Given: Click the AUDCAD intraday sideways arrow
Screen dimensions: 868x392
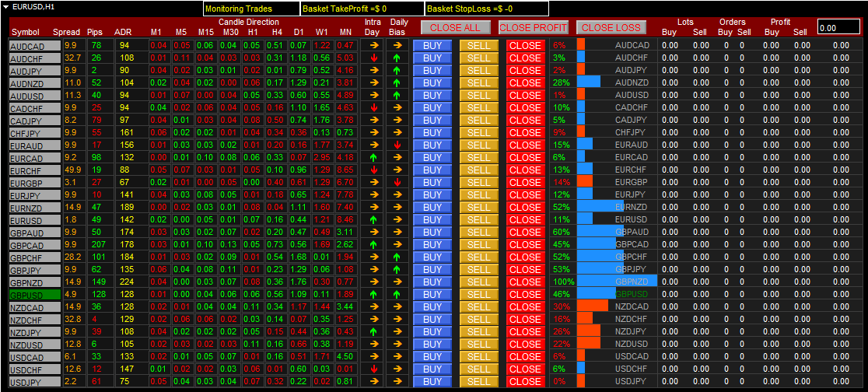Looking at the screenshot, I should tap(373, 45).
